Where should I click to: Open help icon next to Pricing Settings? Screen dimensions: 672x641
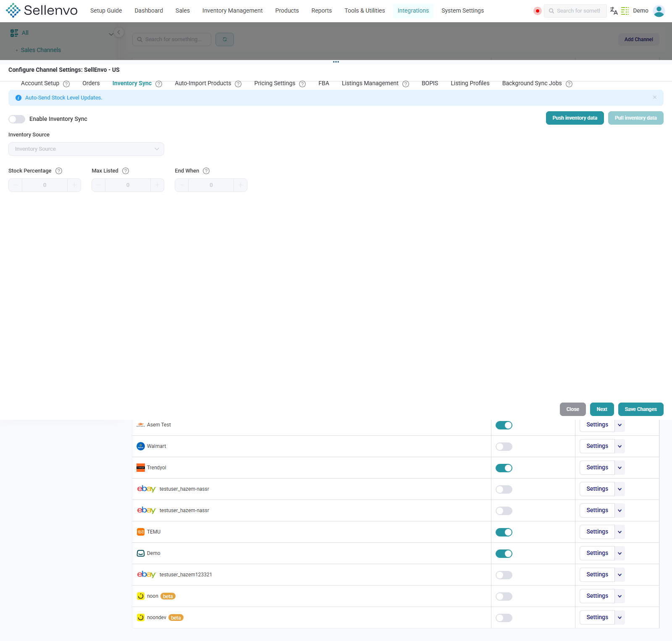302,84
